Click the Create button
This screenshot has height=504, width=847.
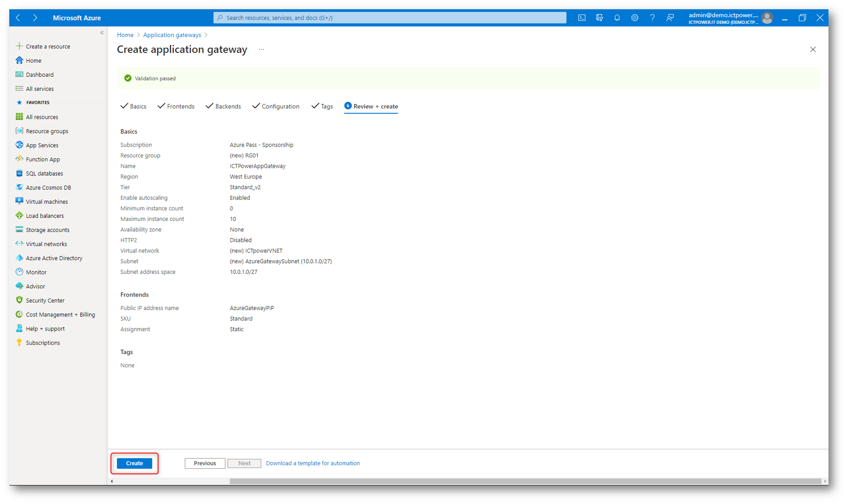click(x=134, y=463)
